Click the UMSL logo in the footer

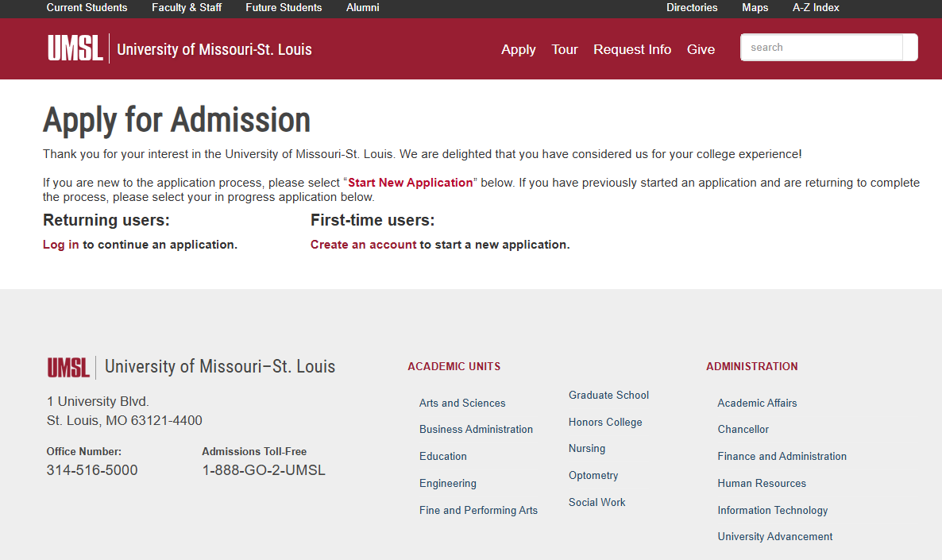tap(68, 367)
